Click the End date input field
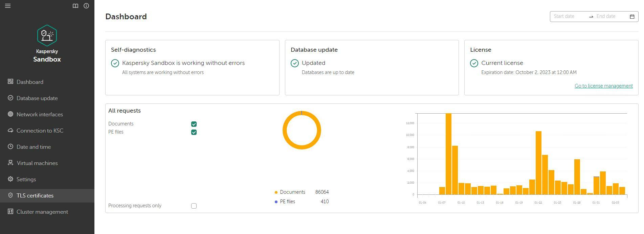This screenshot has height=234, width=644. pyautogui.click(x=610, y=17)
